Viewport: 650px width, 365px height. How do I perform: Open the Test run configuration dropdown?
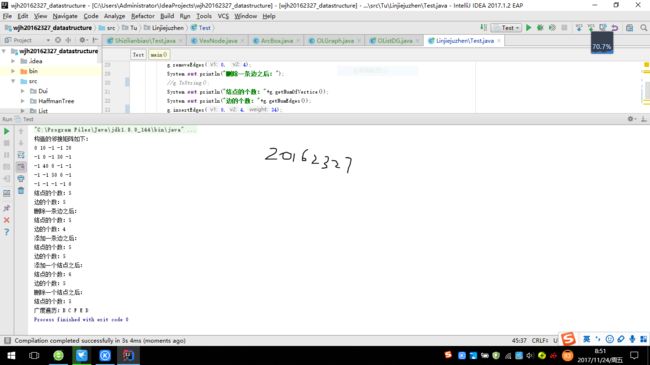[506, 28]
